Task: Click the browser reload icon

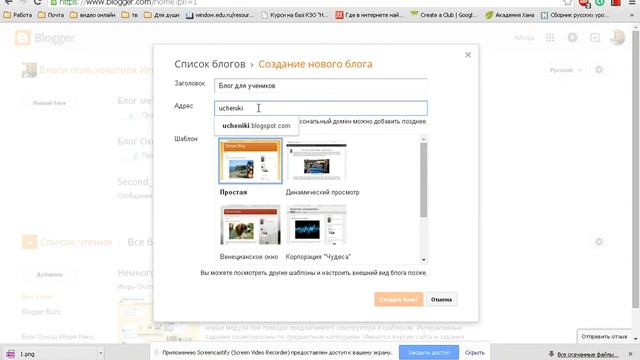Action: [x=38, y=2]
